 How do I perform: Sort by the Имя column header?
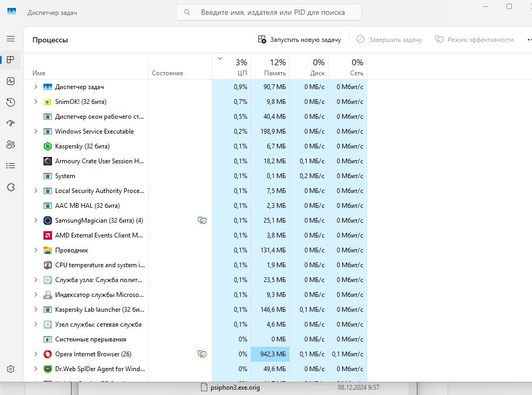[x=86, y=66]
